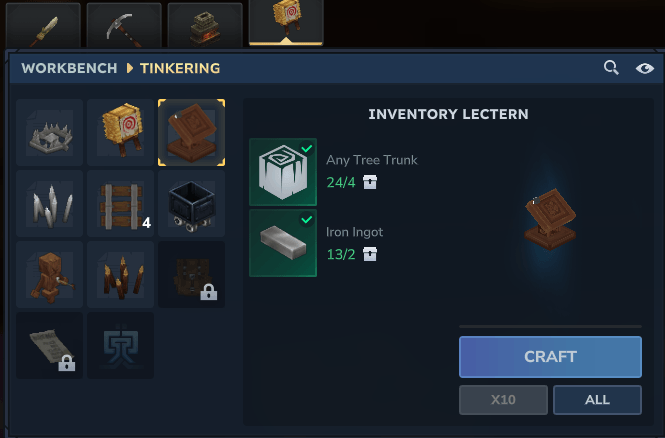This screenshot has width=665, height=438.
Task: Craft ten with X10 button
Action: coord(503,400)
